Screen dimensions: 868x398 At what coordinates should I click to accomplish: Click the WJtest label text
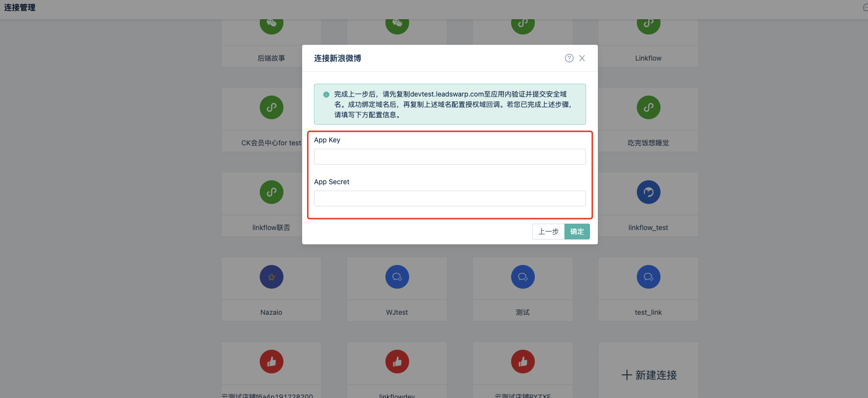coord(397,312)
